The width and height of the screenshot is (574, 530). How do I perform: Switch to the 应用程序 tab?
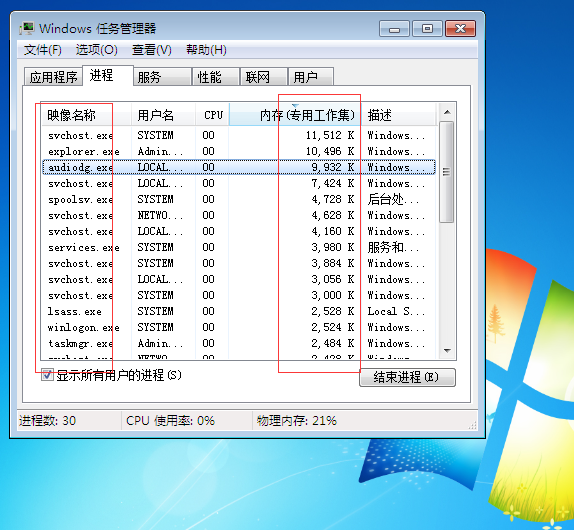[53, 77]
